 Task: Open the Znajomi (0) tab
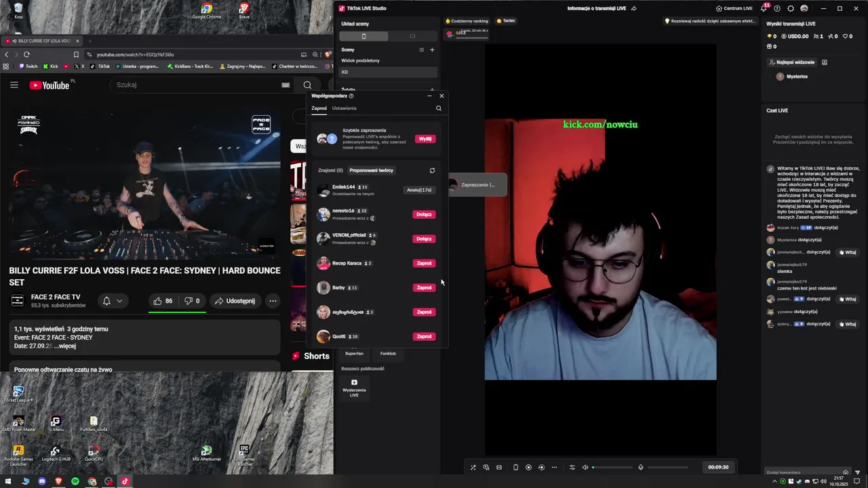[x=330, y=170]
